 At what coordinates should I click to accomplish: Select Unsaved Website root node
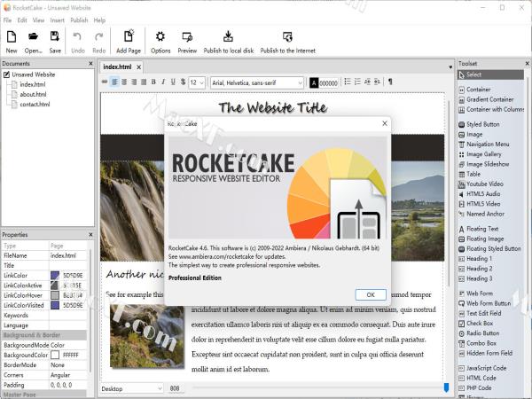tap(34, 74)
